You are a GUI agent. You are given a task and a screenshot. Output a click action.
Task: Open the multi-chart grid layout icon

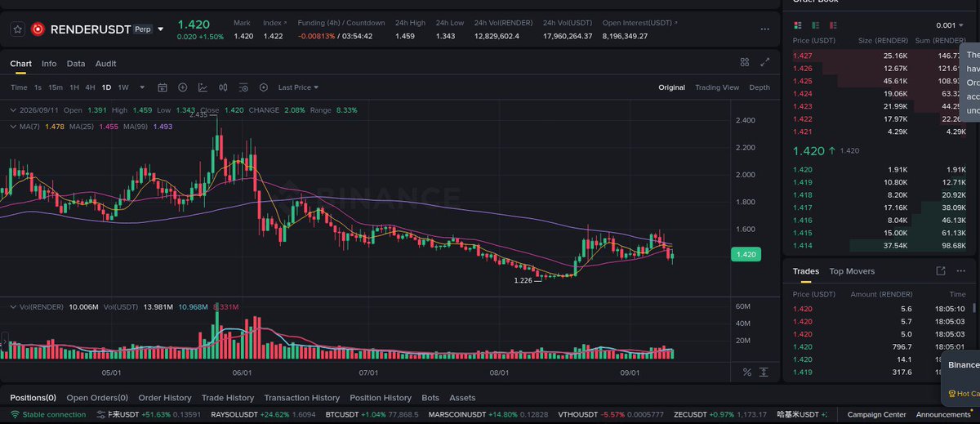(x=745, y=62)
